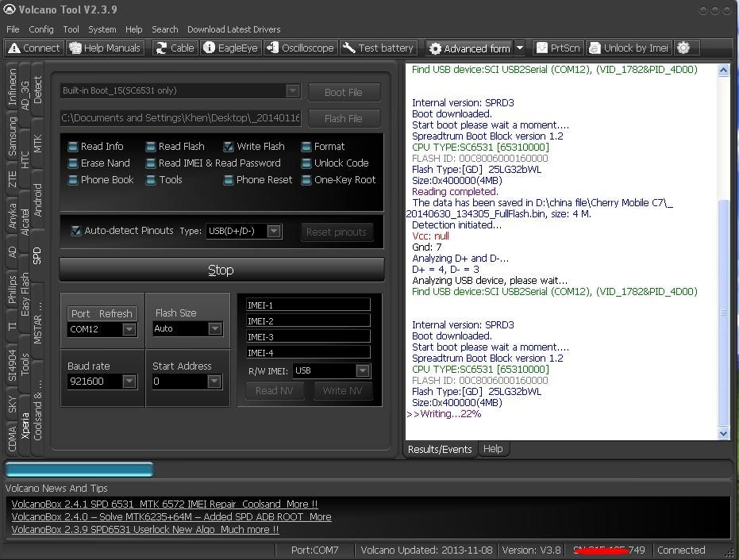This screenshot has height=560, width=739.
Task: Click the IMEI-1 input field
Action: [x=308, y=305]
